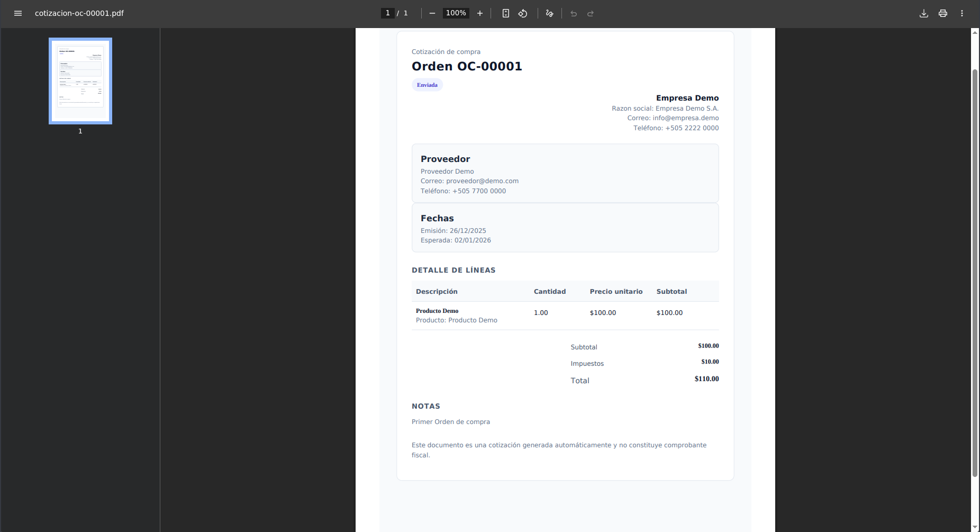Click the fit to page icon
This screenshot has width=980, height=532.
(x=506, y=13)
